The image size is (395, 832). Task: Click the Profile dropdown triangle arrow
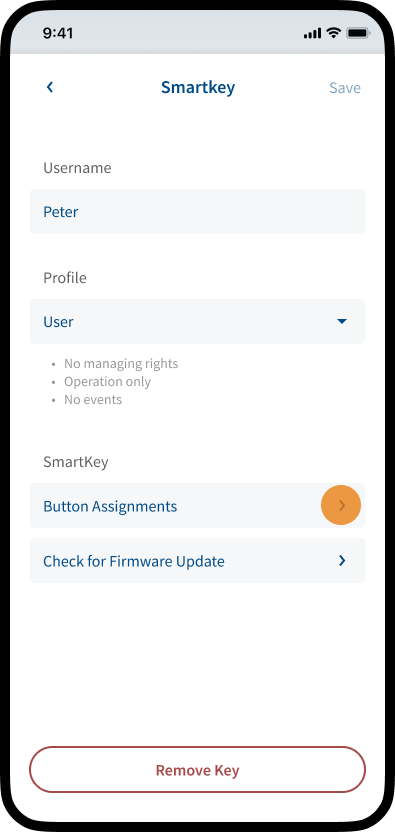pos(342,322)
